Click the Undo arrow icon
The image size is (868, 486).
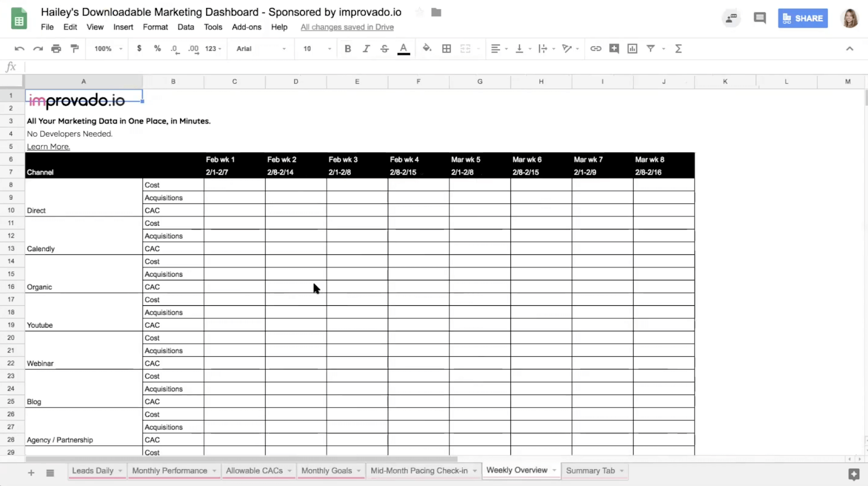point(20,49)
